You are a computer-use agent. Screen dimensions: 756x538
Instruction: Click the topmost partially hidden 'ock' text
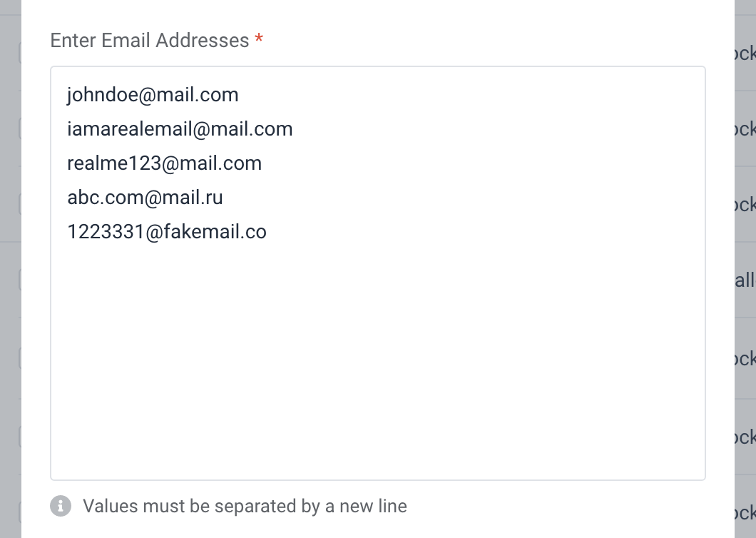(745, 54)
